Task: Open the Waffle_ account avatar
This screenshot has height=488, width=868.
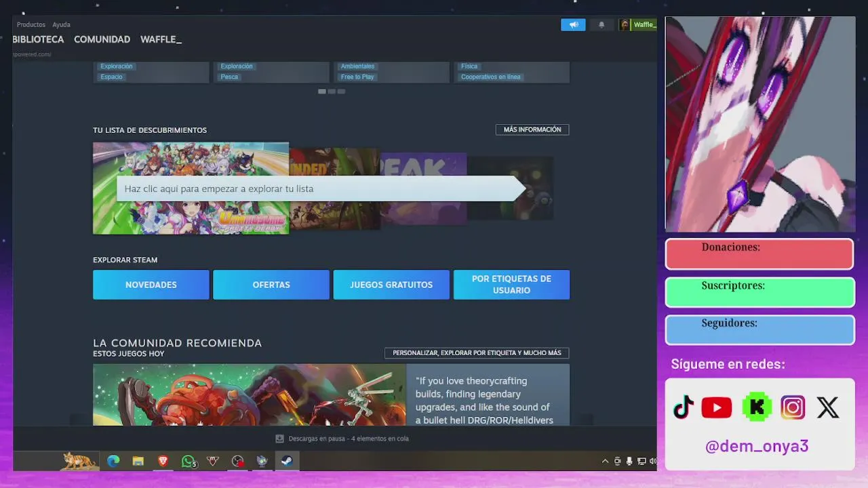Action: (x=625, y=25)
